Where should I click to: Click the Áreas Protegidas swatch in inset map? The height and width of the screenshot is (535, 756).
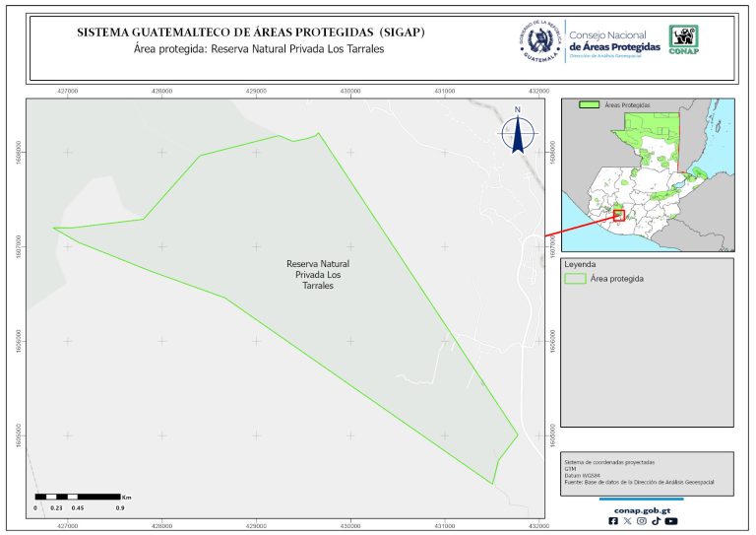590,104
